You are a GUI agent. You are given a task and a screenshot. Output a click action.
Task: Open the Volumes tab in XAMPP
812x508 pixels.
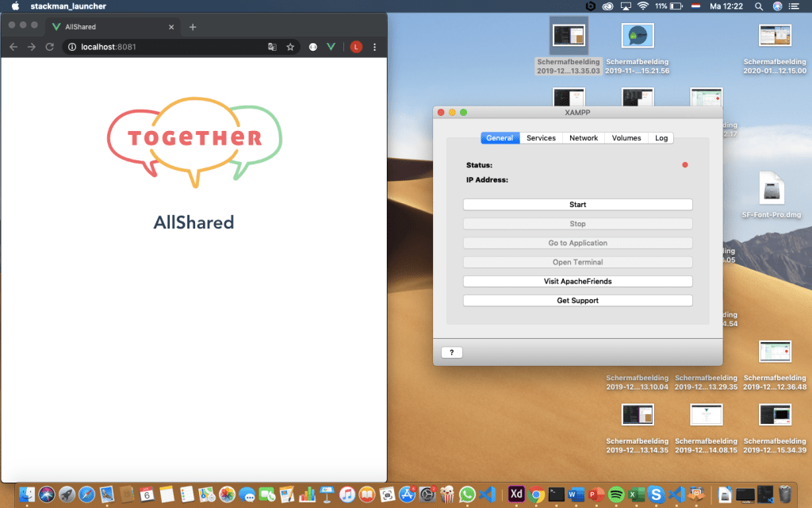pyautogui.click(x=626, y=138)
